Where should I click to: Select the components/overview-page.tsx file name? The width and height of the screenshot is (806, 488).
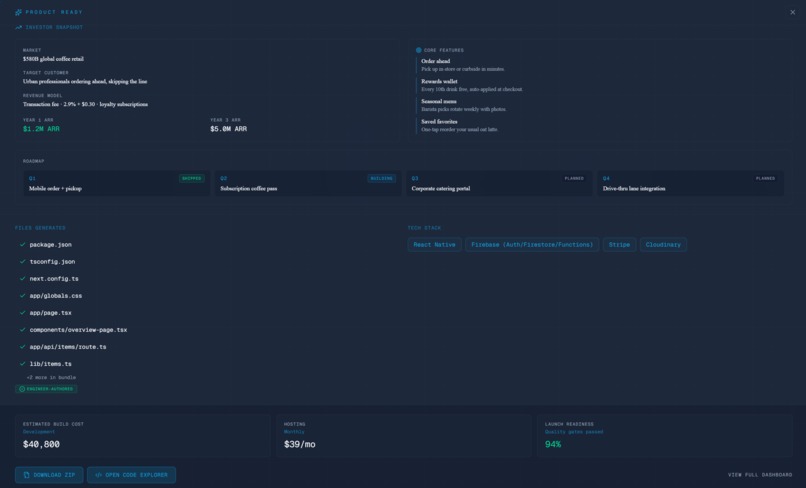(x=78, y=330)
